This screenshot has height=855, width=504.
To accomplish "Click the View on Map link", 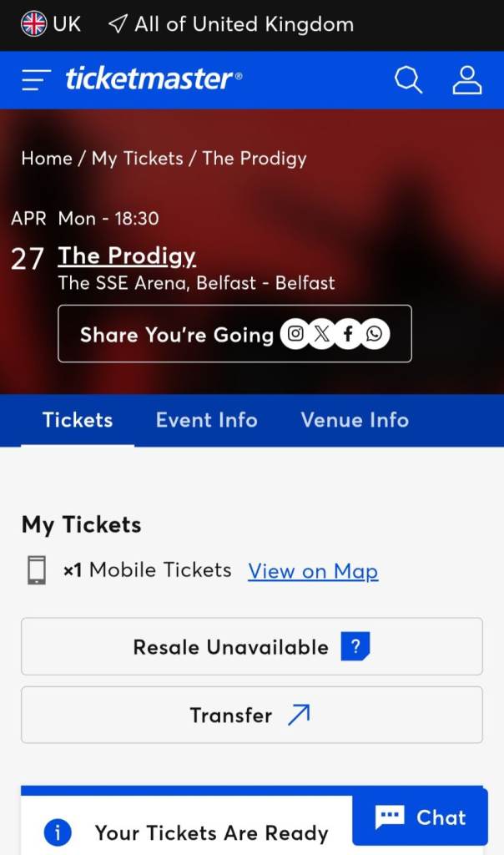I will click(x=313, y=571).
